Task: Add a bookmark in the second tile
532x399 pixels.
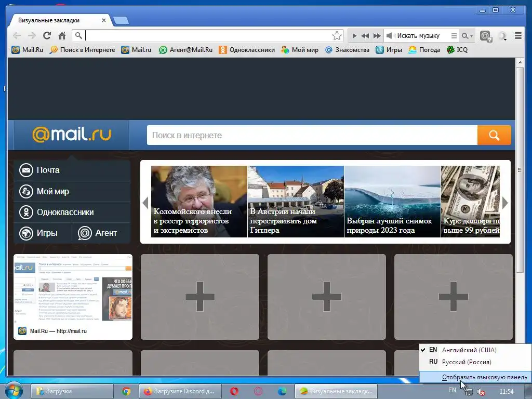Action: (x=200, y=297)
